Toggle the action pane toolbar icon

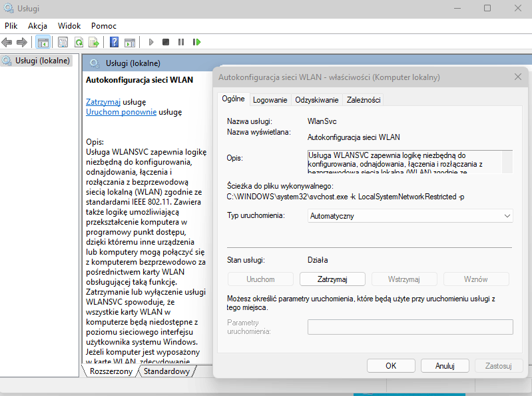pos(130,42)
